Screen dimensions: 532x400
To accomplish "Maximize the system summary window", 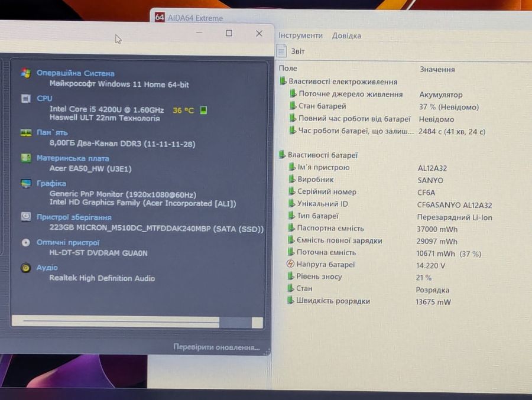I will tap(229, 33).
